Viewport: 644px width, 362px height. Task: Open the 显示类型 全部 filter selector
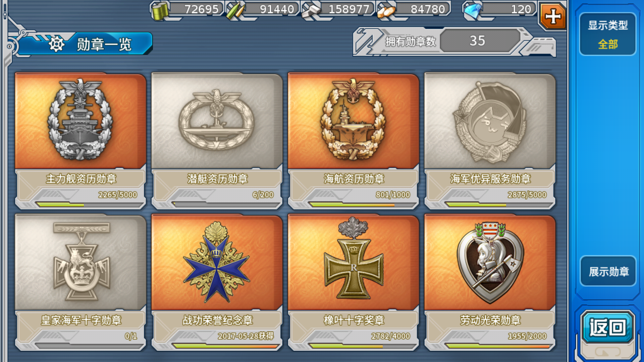pos(607,34)
